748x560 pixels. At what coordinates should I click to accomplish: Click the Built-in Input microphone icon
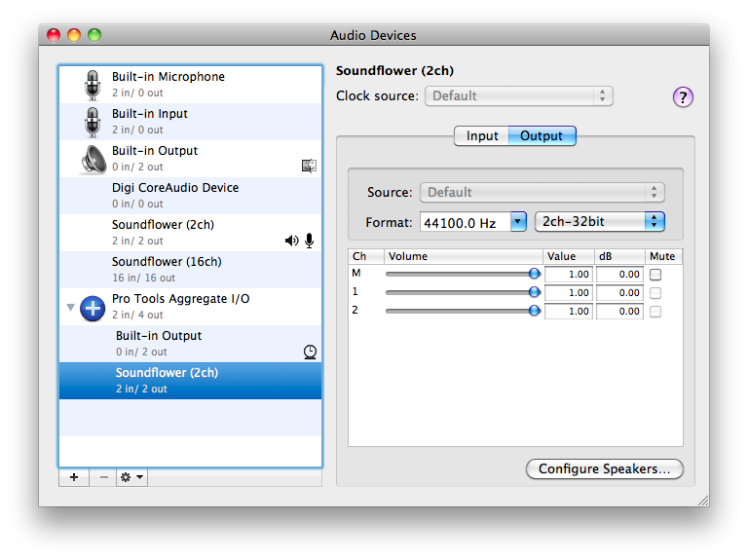pos(93,122)
